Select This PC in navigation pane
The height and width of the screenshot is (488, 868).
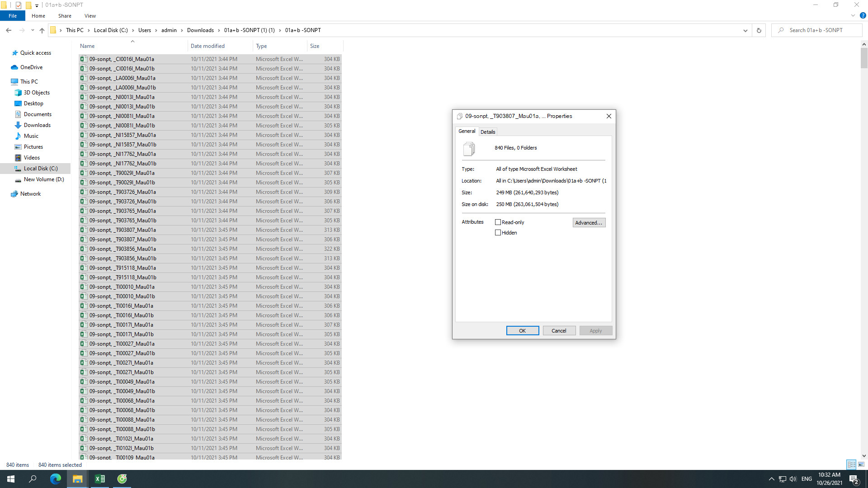(x=29, y=82)
